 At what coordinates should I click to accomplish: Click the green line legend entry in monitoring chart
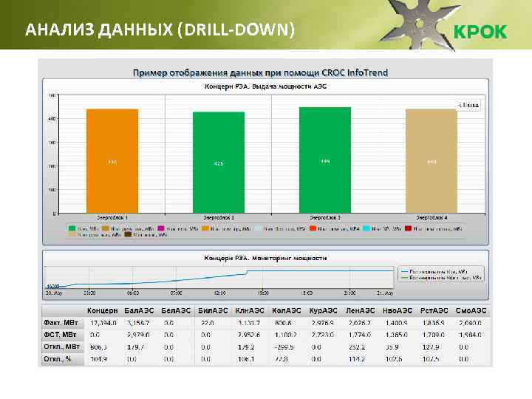pyautogui.click(x=440, y=278)
